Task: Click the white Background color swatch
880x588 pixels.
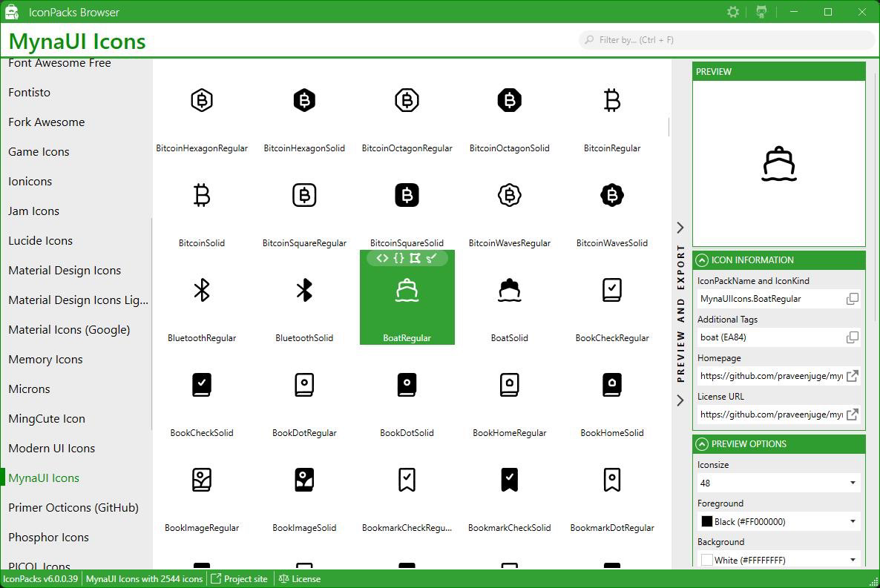Action: tap(707, 560)
